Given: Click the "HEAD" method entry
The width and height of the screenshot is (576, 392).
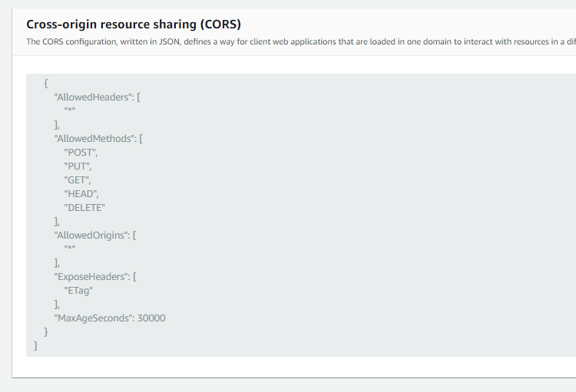Looking at the screenshot, I should [x=81, y=193].
